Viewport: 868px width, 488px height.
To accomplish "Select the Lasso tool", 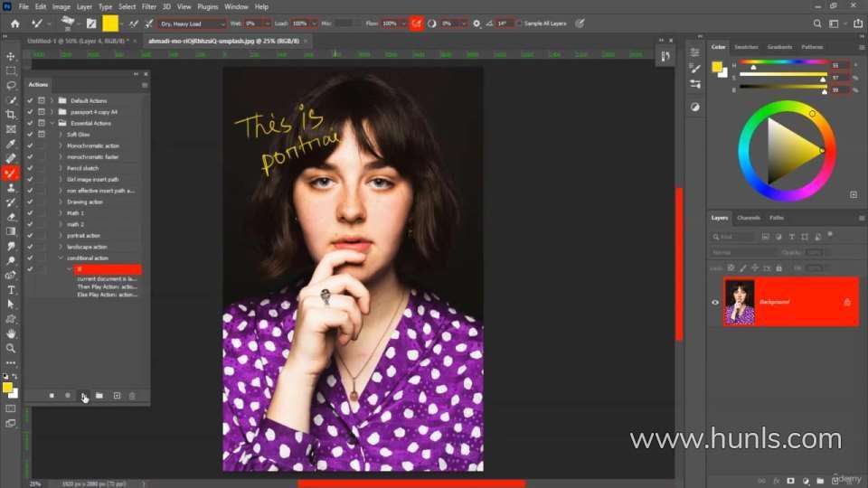I will click(11, 85).
